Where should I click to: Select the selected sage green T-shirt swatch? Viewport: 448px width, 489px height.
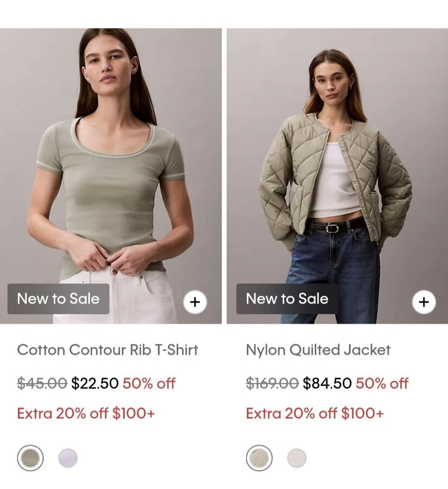30,458
